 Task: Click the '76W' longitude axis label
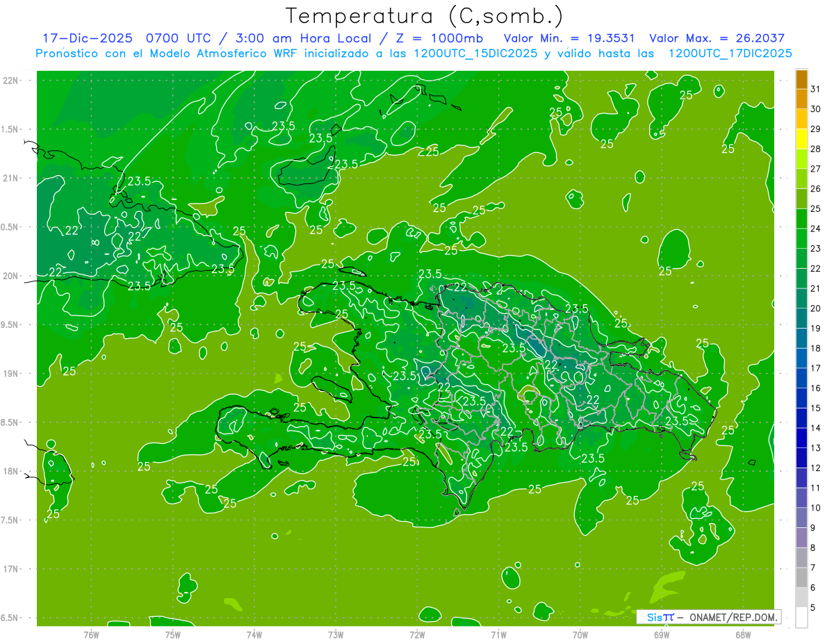(91, 634)
